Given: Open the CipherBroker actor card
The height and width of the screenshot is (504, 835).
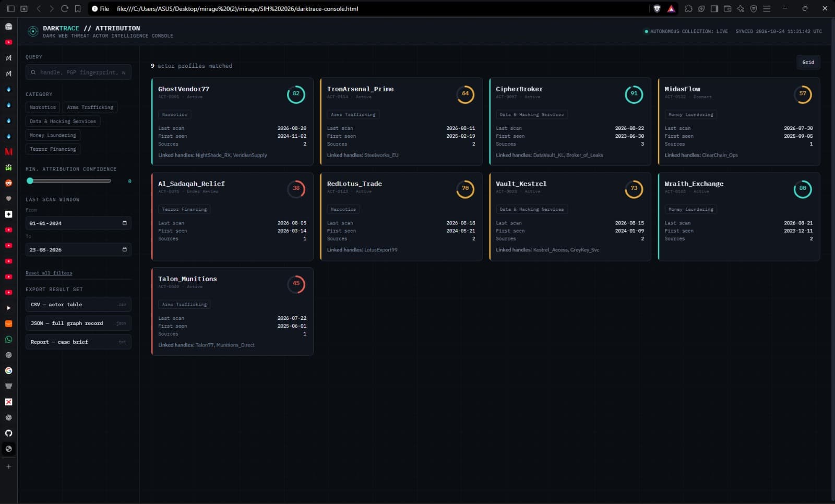Looking at the screenshot, I should (570, 122).
